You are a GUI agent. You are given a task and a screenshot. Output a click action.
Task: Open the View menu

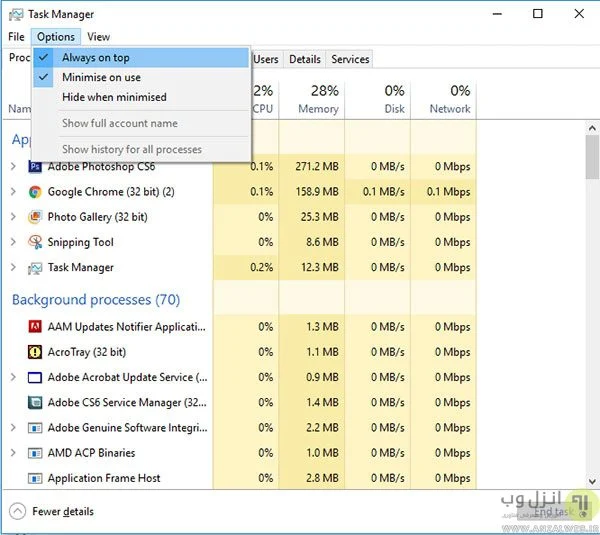[x=98, y=37]
